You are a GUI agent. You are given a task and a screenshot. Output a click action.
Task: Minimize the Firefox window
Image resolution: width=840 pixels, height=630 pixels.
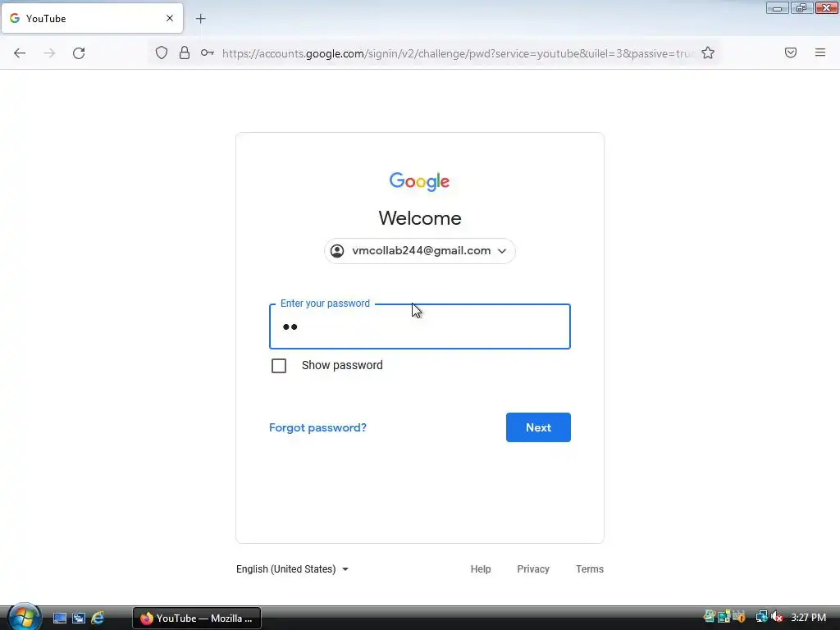tap(777, 8)
